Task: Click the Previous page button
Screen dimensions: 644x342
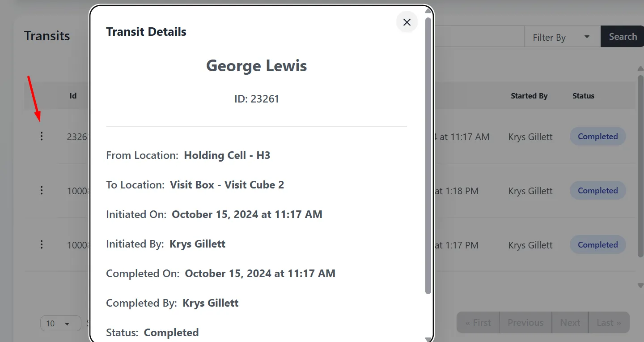Action: pos(525,323)
